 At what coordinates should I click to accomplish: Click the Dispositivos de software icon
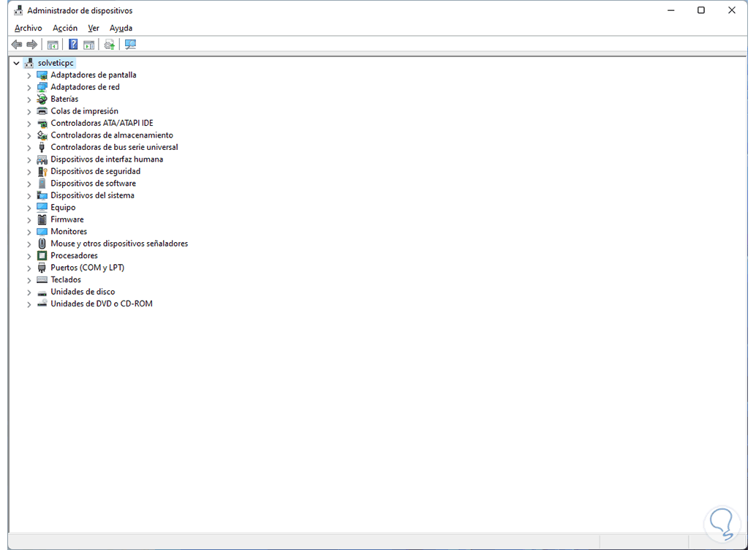(42, 184)
